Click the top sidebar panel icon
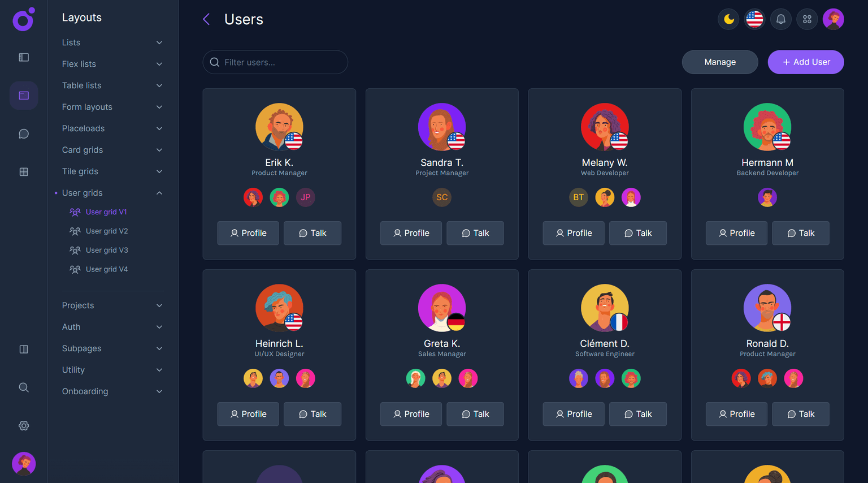 (x=24, y=57)
